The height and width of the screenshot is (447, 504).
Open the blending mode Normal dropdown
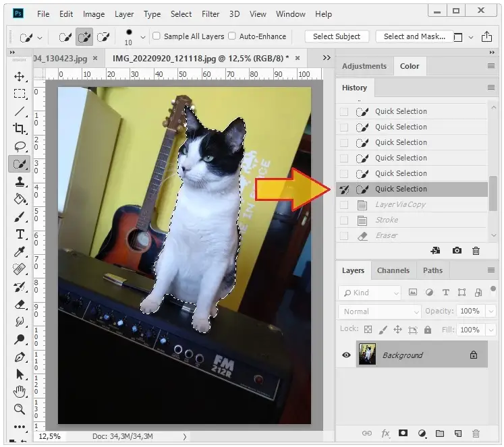(380, 311)
